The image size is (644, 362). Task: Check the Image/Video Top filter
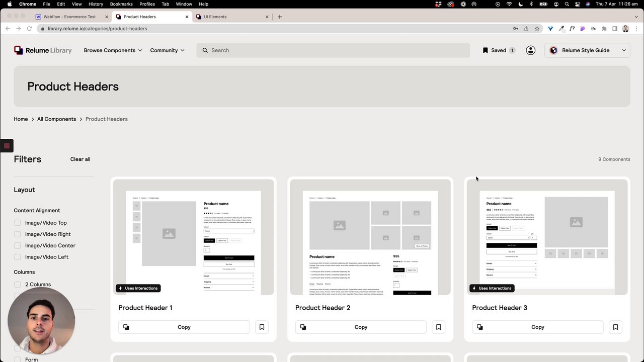18,223
